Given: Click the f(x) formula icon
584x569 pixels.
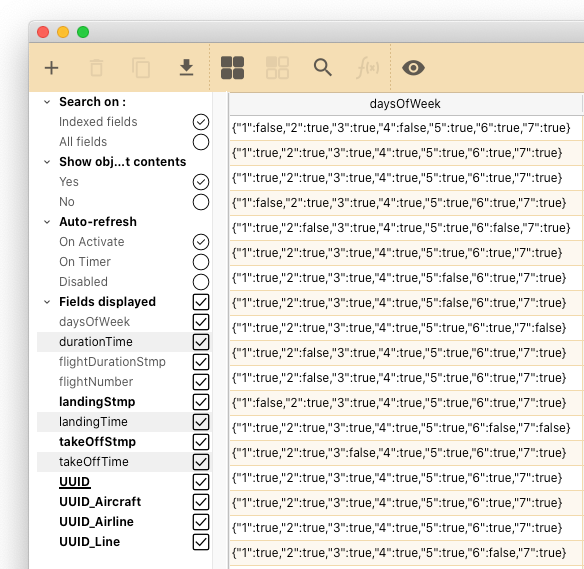Looking at the screenshot, I should [368, 68].
